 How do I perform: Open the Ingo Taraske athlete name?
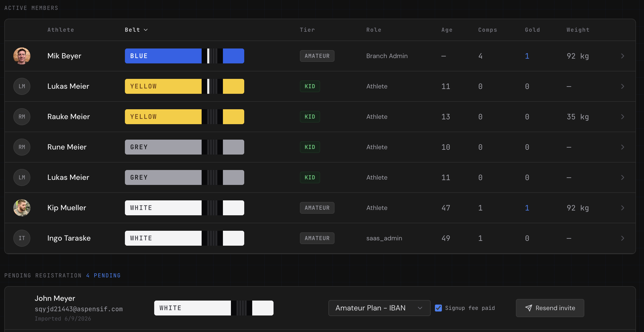pos(69,238)
